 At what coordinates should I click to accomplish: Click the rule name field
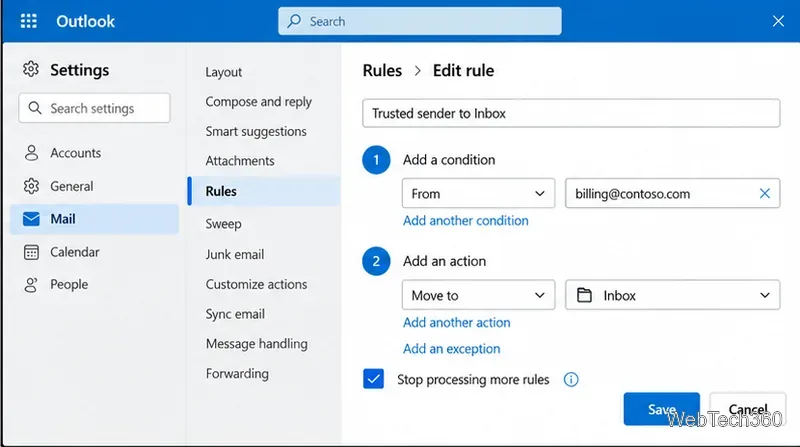(571, 113)
